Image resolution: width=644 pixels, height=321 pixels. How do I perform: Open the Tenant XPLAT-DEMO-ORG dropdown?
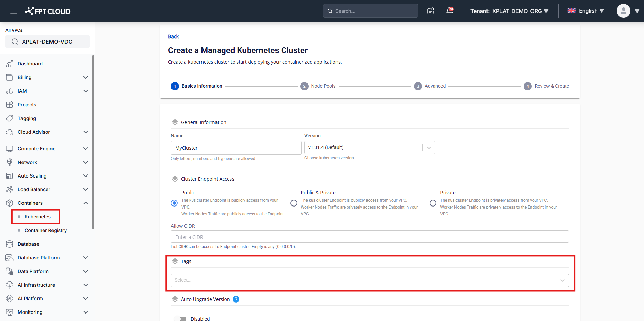click(509, 11)
